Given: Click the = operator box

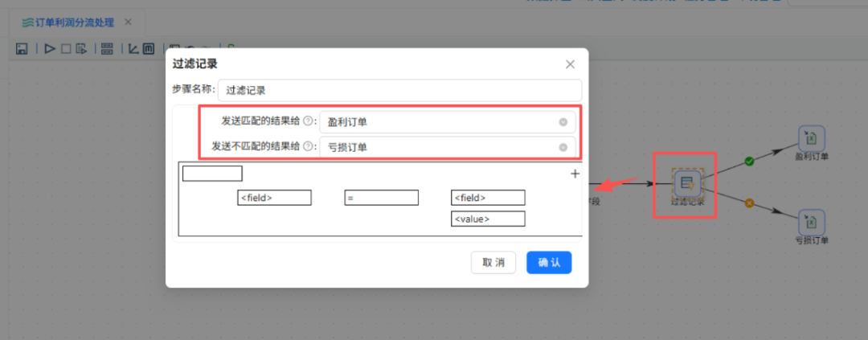Looking at the screenshot, I should (x=382, y=198).
